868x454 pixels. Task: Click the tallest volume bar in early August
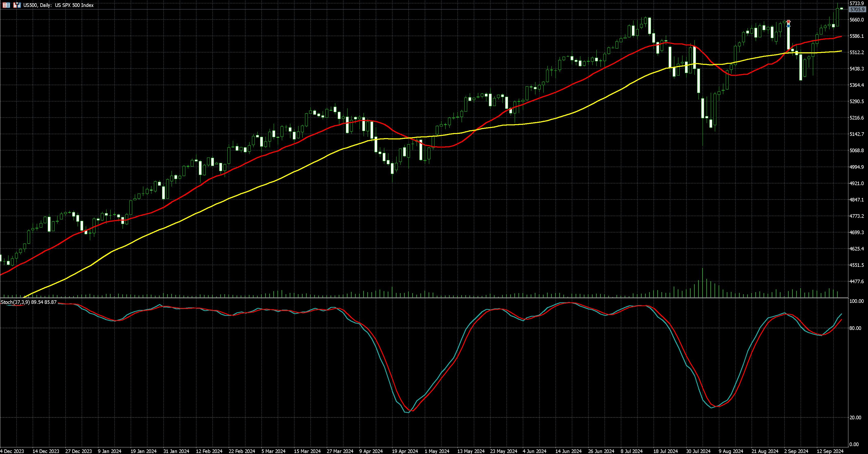(x=703, y=283)
